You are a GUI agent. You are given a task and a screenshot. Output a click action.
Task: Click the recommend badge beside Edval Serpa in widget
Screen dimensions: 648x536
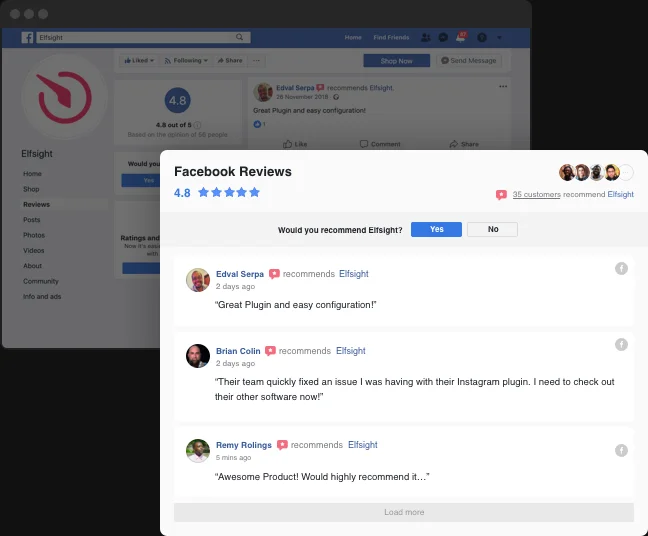click(x=274, y=274)
